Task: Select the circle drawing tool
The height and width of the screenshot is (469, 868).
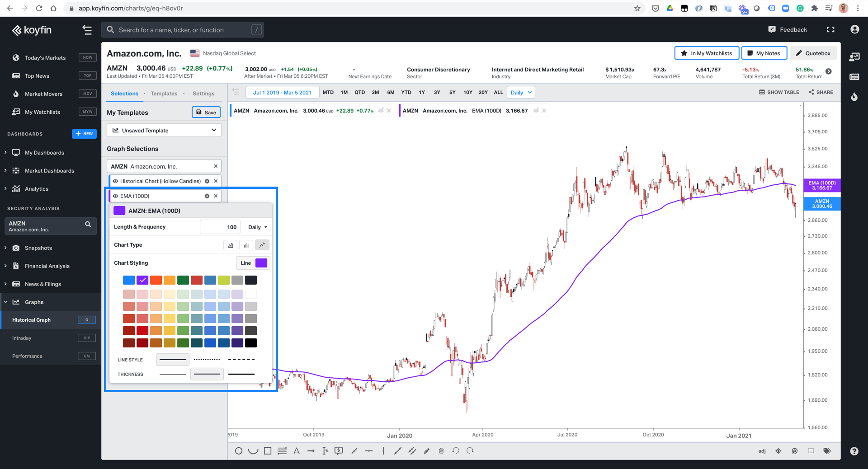Action: pos(239,451)
